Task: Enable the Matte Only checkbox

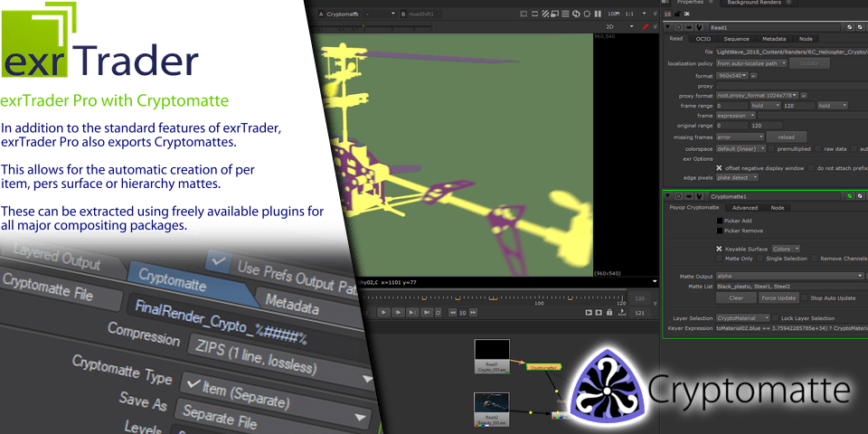Action: coord(719,259)
